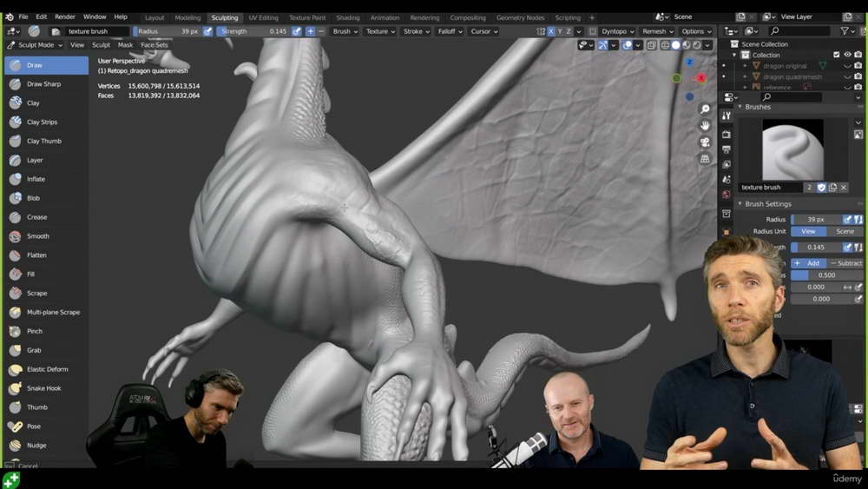
Task: Open the File menu
Action: click(x=23, y=17)
